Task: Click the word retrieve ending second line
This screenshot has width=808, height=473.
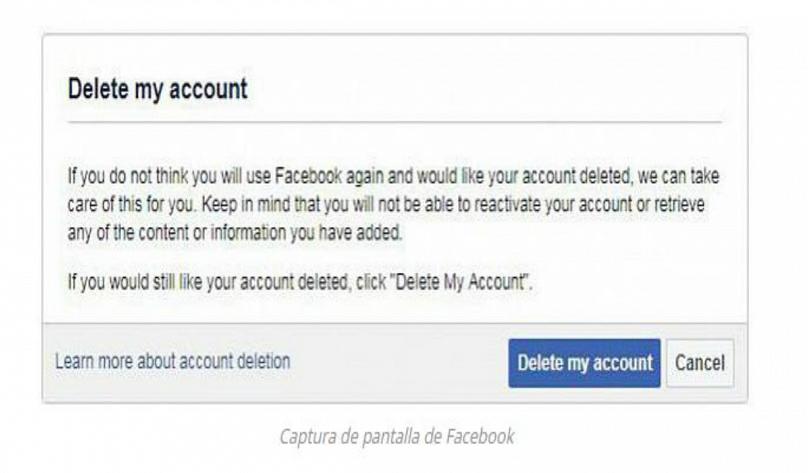Action: [x=679, y=205]
